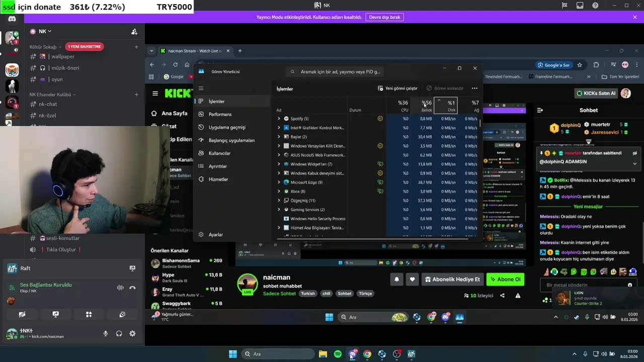The height and width of the screenshot is (362, 644).
Task: Select the orange and green emblem server
Action: click(12, 70)
